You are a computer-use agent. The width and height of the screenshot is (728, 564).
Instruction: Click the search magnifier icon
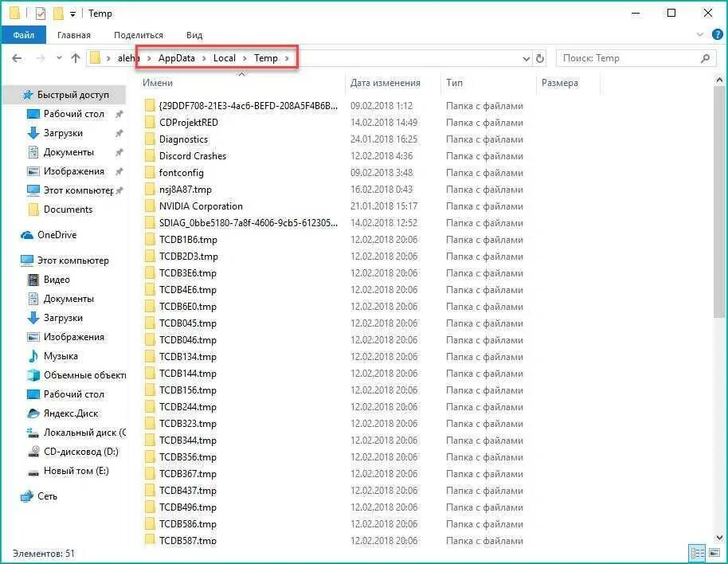coord(705,58)
